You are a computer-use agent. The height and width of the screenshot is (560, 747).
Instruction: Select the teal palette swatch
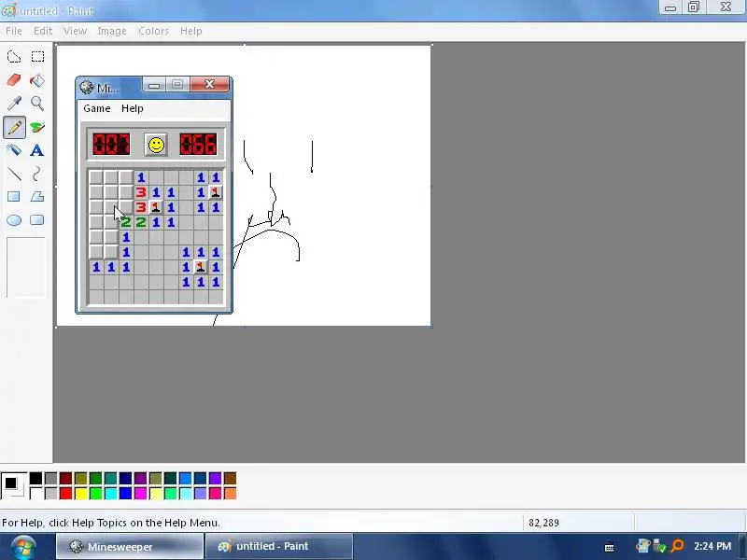coord(110,478)
